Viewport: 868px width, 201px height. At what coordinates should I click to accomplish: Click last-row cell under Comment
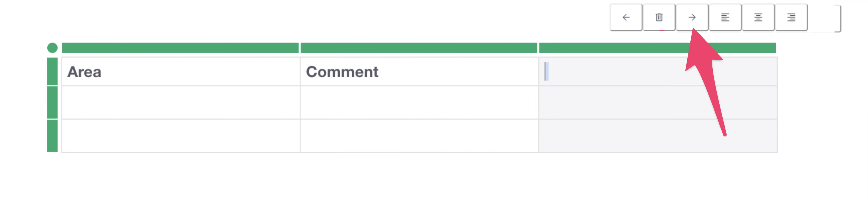pyautogui.click(x=419, y=136)
